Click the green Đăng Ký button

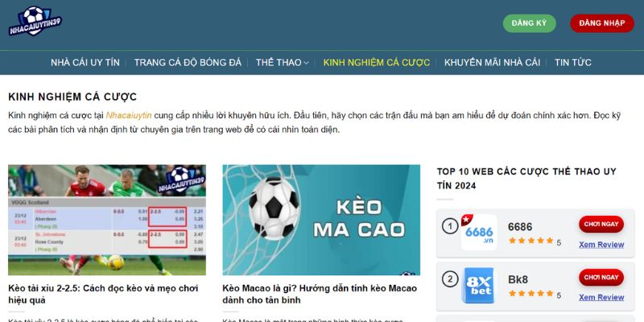pos(530,23)
